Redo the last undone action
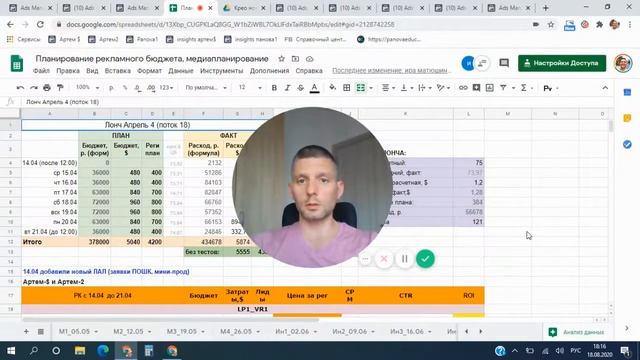This screenshot has height=360, width=640. [33, 88]
